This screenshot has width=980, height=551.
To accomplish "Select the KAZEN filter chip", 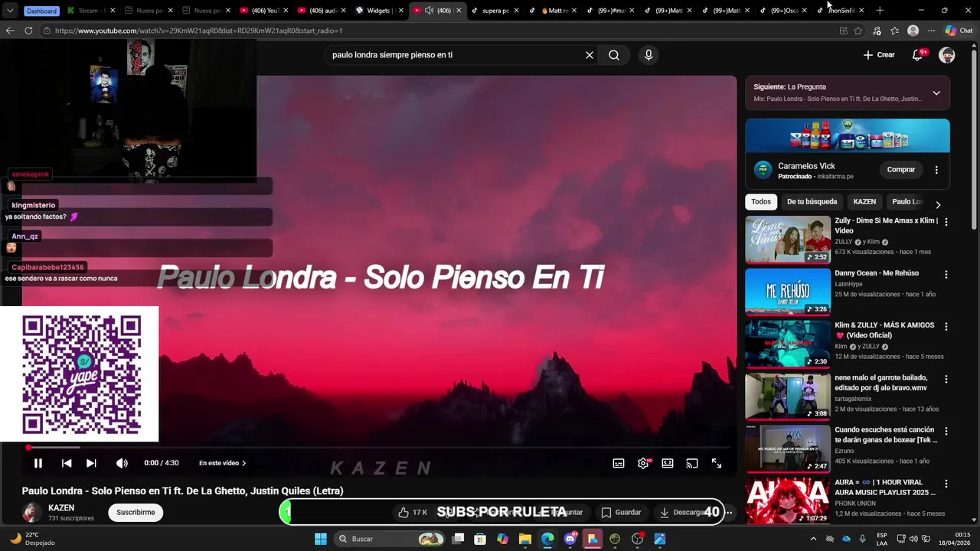I will point(864,202).
